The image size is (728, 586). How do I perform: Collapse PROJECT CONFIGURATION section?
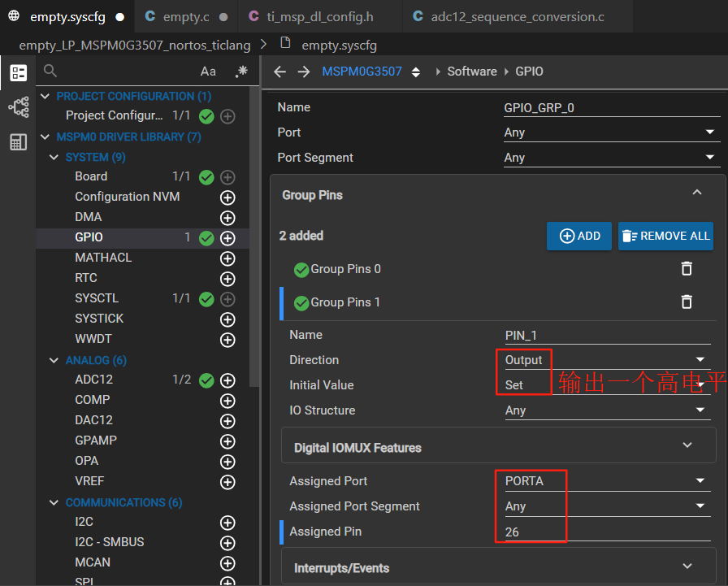[45, 96]
